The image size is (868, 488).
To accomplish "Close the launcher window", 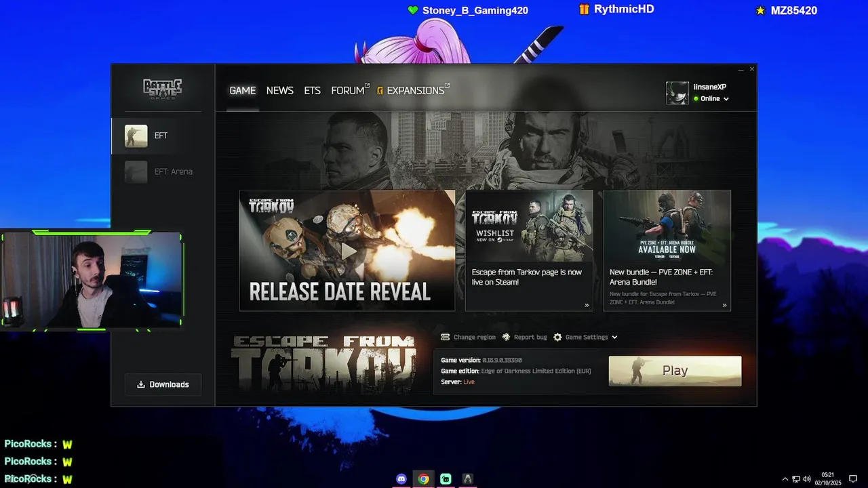I will (x=751, y=69).
